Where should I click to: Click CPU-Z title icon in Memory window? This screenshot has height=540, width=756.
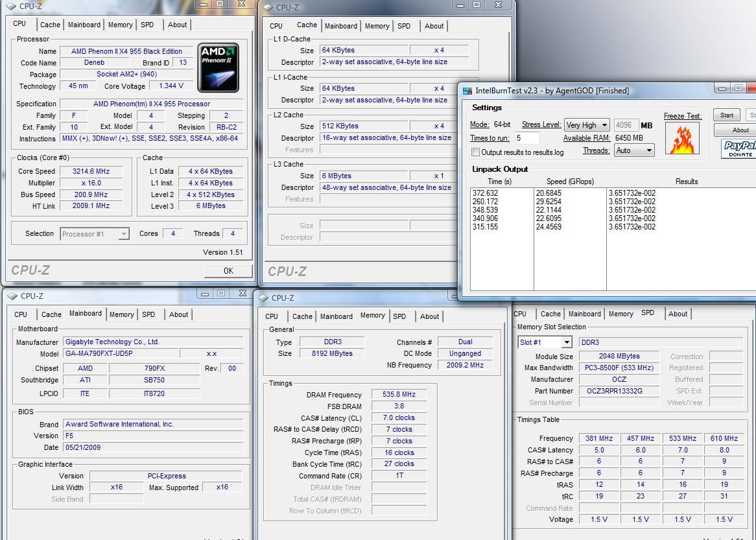tap(263, 298)
